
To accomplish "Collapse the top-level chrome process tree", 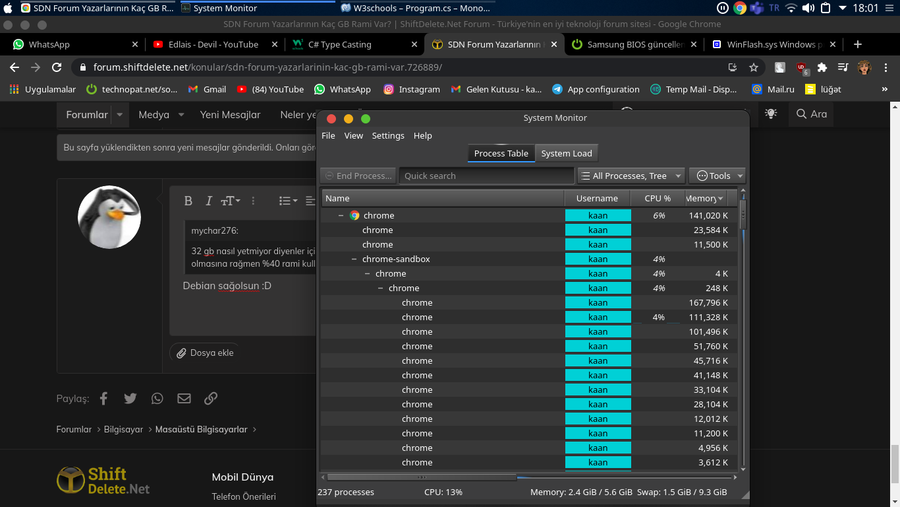I will coord(341,215).
